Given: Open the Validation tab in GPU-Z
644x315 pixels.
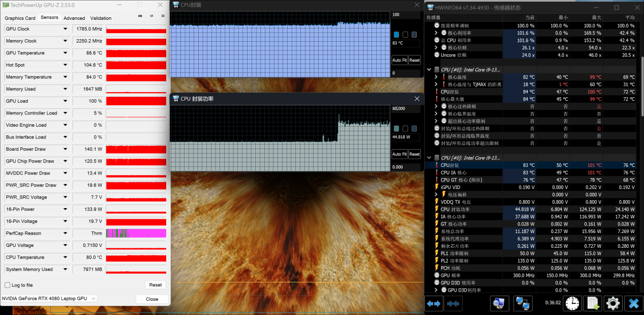Looking at the screenshot, I should point(101,18).
